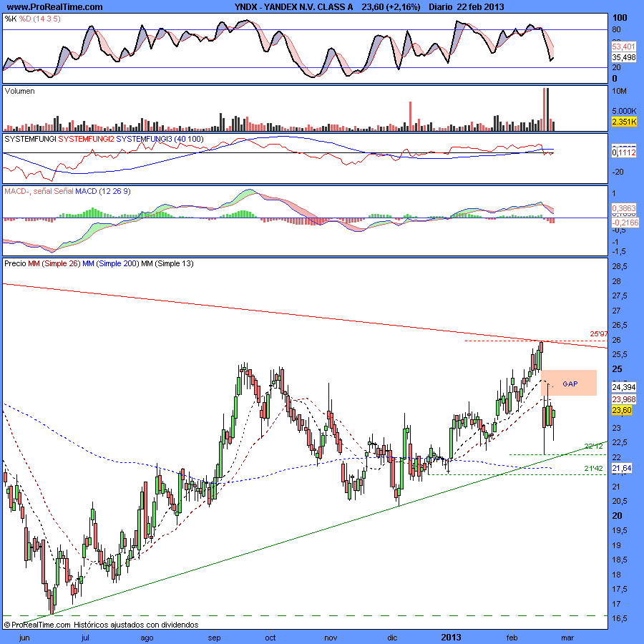Click the 2013 year axis label
Screen dimensions: 644x644
[451, 638]
